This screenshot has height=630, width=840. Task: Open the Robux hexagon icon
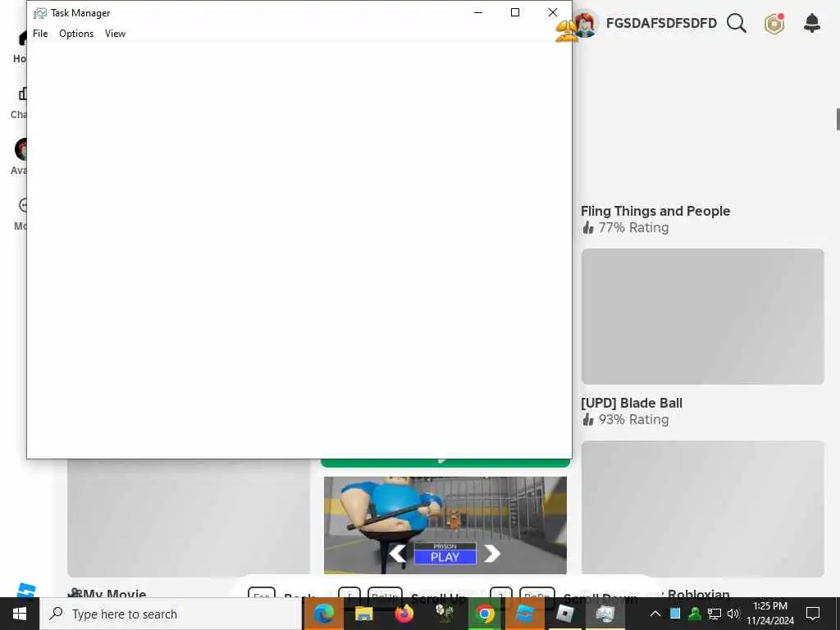pyautogui.click(x=774, y=24)
